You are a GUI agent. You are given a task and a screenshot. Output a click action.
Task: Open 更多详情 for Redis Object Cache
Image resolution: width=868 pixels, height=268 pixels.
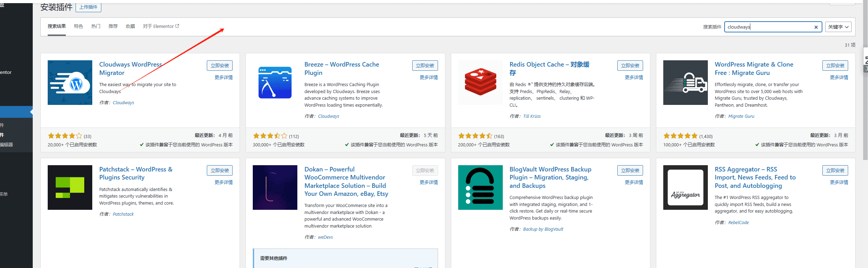pyautogui.click(x=634, y=77)
